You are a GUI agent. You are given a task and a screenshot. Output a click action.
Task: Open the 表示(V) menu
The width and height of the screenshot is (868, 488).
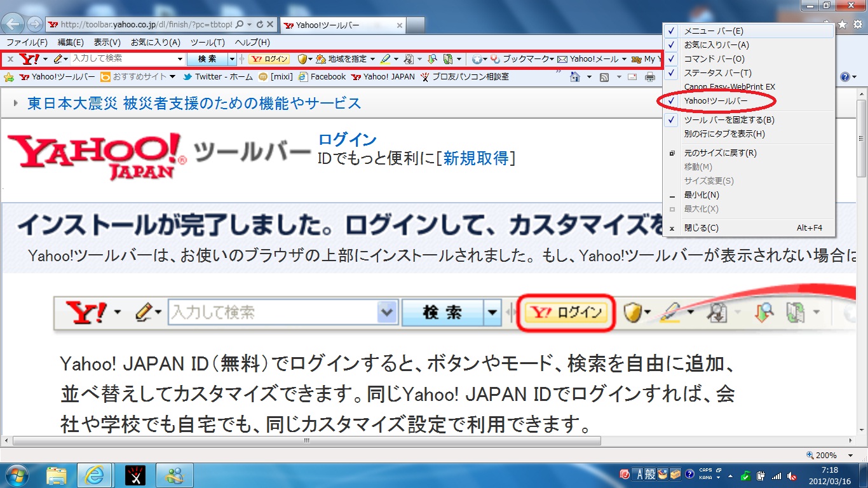tap(107, 43)
